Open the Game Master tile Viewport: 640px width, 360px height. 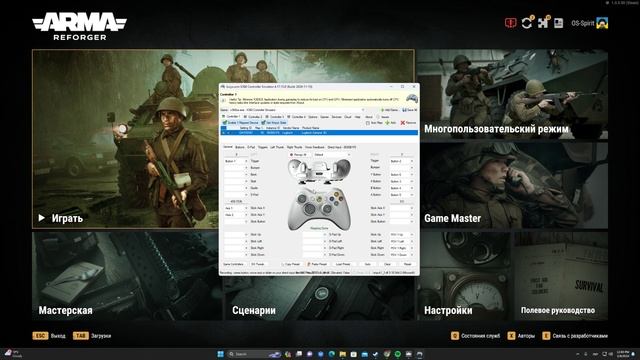coord(512,186)
